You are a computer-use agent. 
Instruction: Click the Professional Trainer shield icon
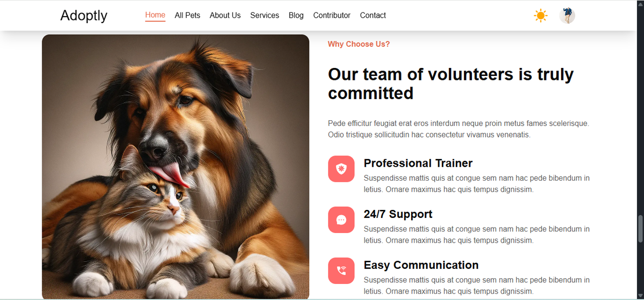click(x=341, y=169)
